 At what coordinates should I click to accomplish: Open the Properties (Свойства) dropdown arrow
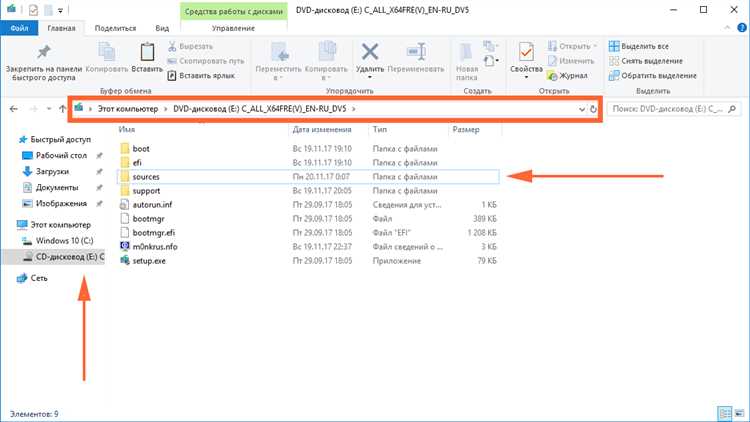(526, 78)
